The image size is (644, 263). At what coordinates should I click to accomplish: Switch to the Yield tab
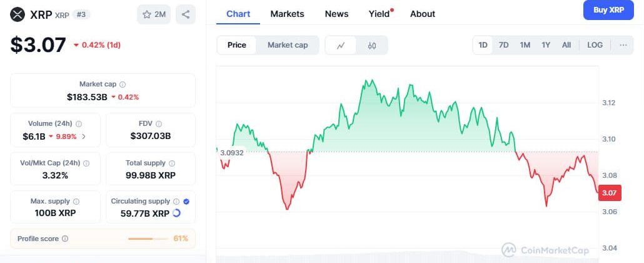click(x=379, y=14)
